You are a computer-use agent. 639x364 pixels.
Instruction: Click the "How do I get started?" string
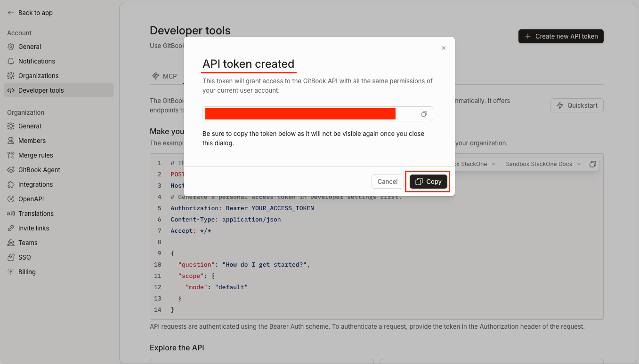(x=265, y=264)
